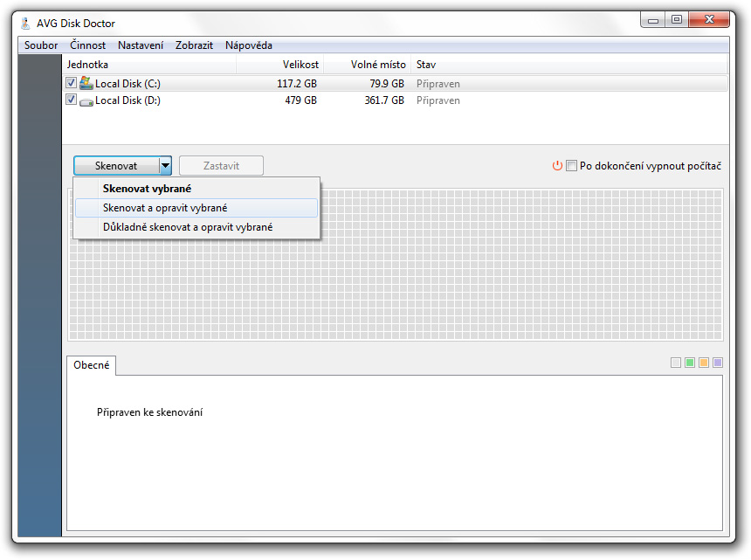751x560 pixels.
Task: Open the Nastavení menu
Action: [x=141, y=45]
